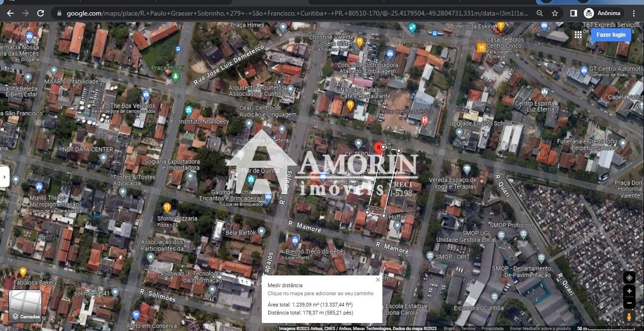
Task: Select the NBT DATA CENTER marker
Action: tap(103, 159)
